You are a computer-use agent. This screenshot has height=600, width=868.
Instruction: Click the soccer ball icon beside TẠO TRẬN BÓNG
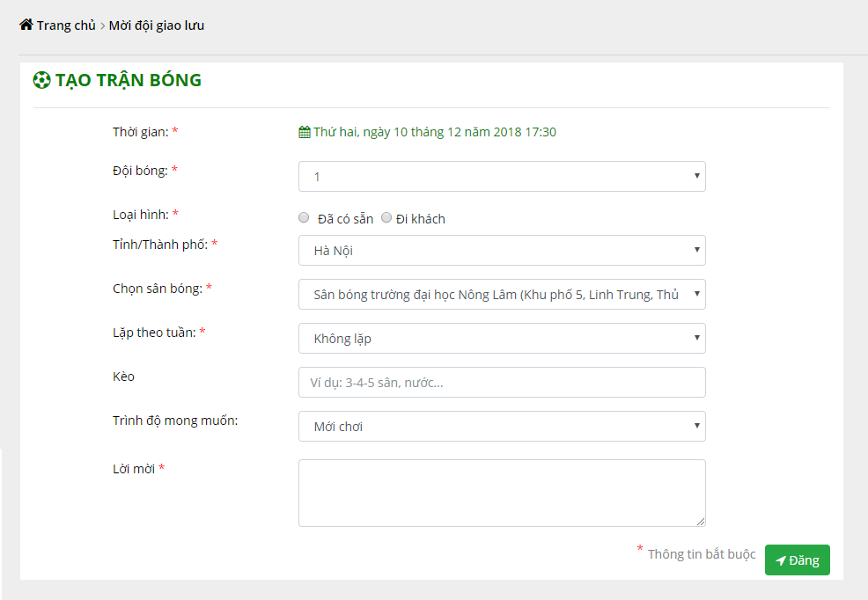[x=41, y=80]
